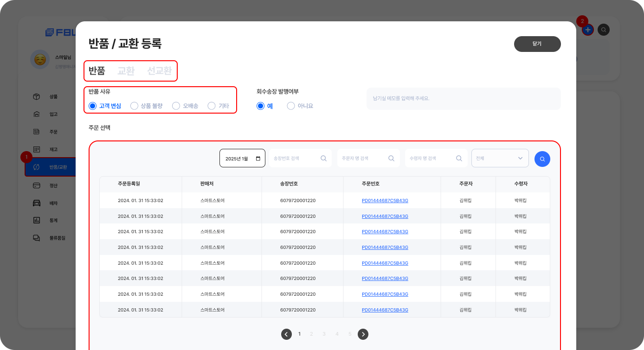Switch to the 교환 tab
This screenshot has height=350, width=644.
tap(126, 70)
